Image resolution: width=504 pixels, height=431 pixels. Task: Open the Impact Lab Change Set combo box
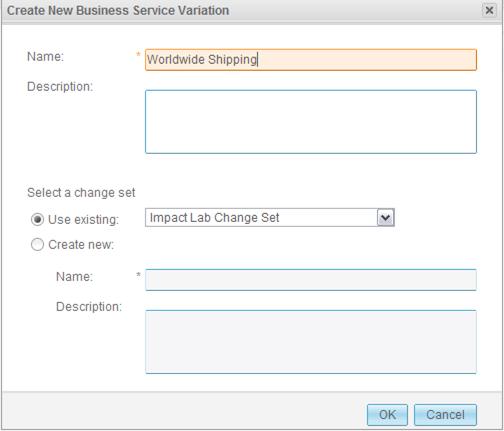click(270, 218)
